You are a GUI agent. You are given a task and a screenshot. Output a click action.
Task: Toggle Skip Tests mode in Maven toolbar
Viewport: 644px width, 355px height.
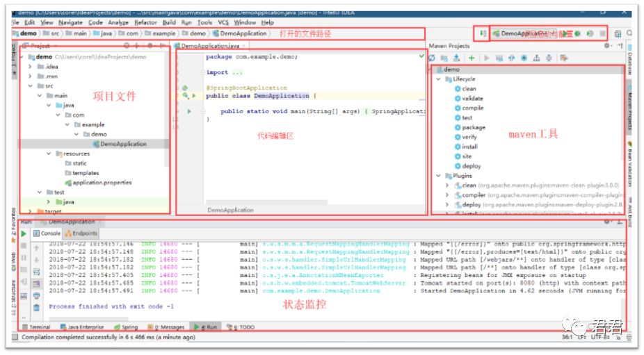point(524,58)
